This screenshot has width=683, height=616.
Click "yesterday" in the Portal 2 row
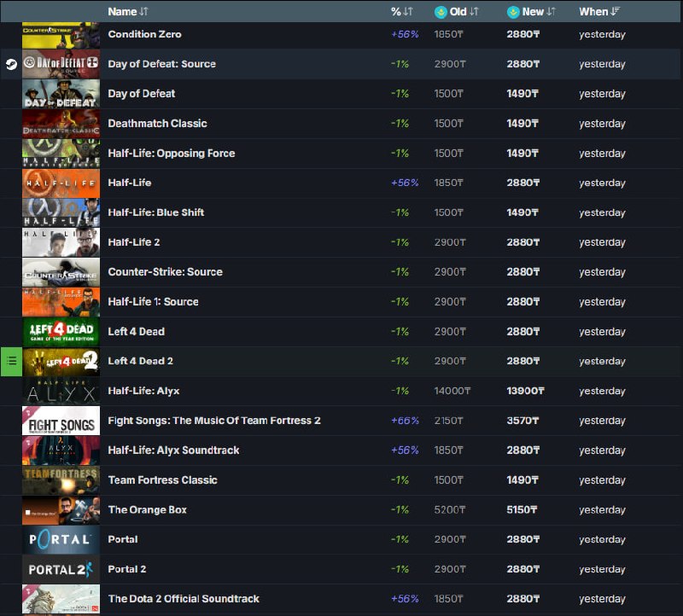click(x=602, y=569)
